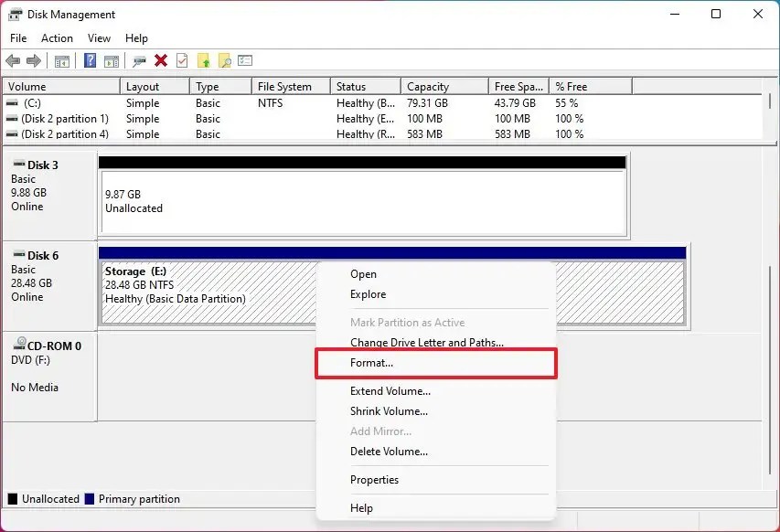Click the Back navigation arrow
Screen dimensions: 780x532
pos(12,60)
